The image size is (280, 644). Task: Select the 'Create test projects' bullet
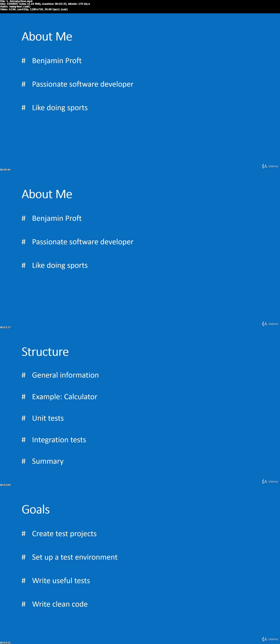64,534
